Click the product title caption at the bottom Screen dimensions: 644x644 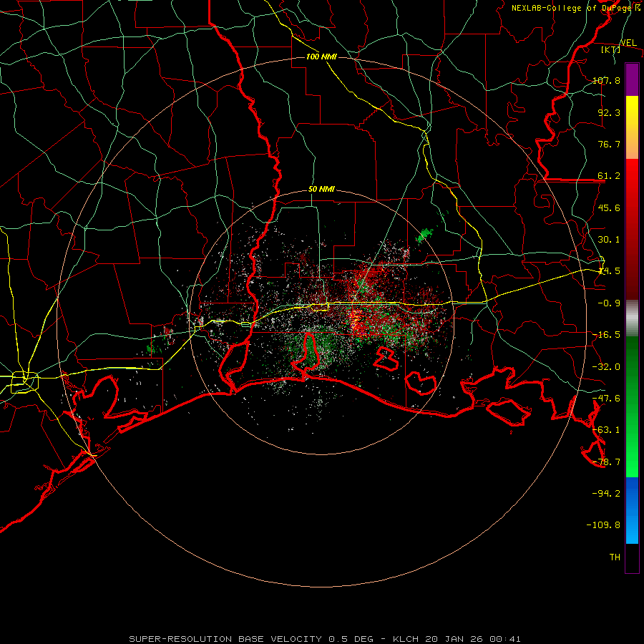(x=325, y=639)
